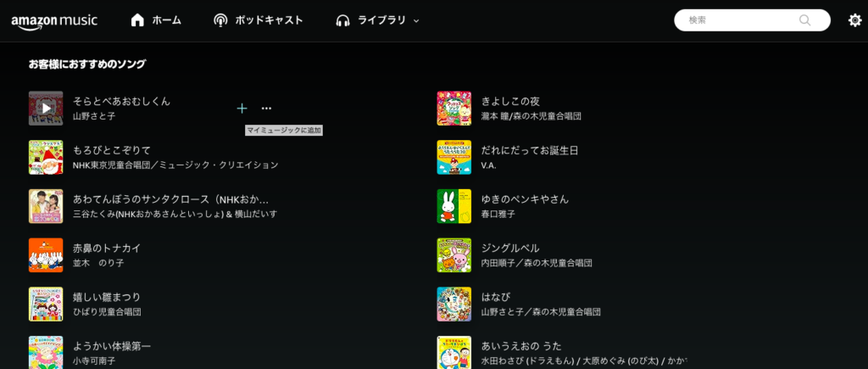Open artist V.A.
The height and width of the screenshot is (369, 868).
[x=489, y=165]
